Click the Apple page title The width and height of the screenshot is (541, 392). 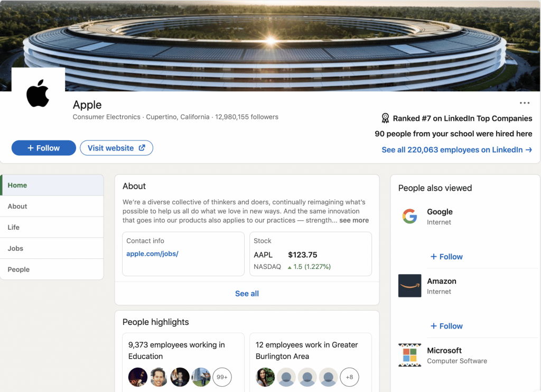coord(87,105)
